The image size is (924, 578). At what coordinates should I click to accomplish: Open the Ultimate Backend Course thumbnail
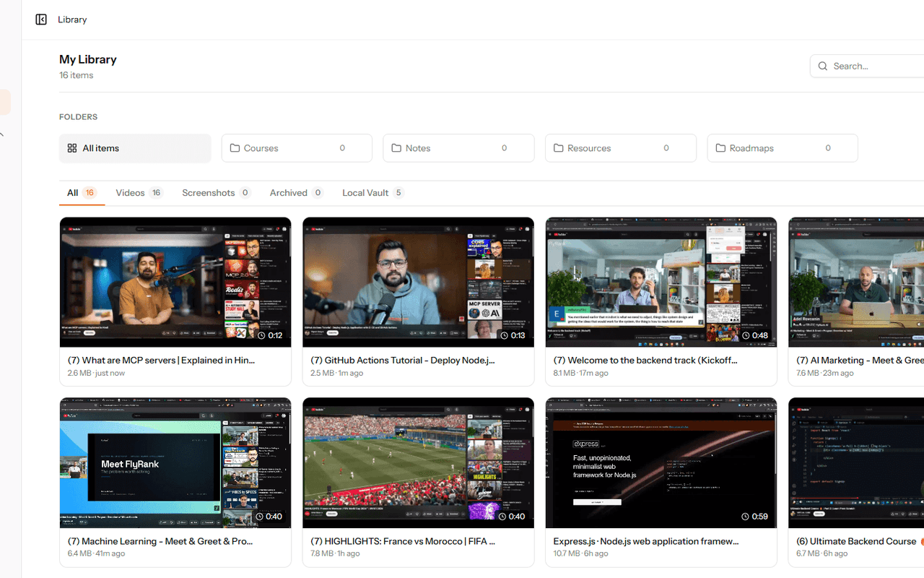pos(856,463)
